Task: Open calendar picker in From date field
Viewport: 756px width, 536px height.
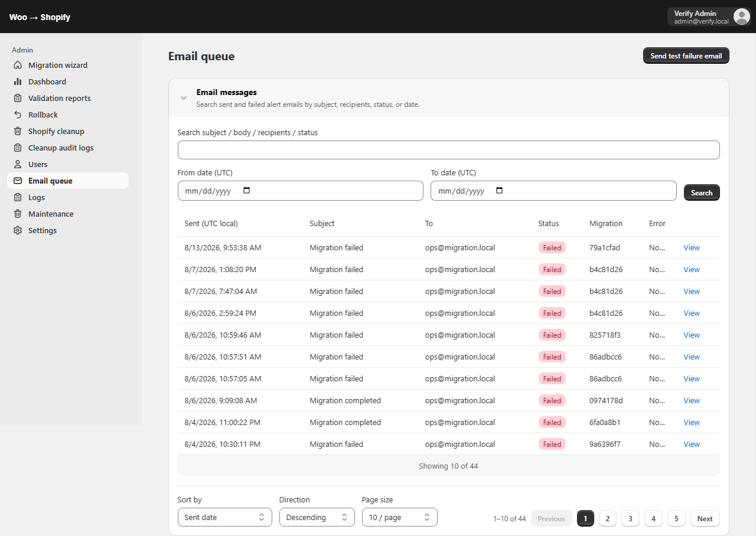Action: pos(247,191)
